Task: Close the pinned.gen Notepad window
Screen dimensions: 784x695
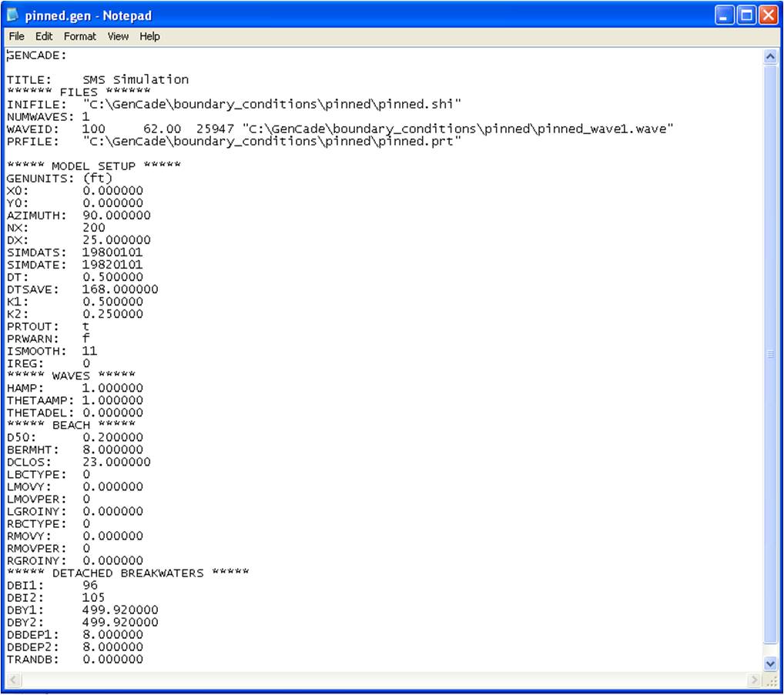Action: click(769, 15)
